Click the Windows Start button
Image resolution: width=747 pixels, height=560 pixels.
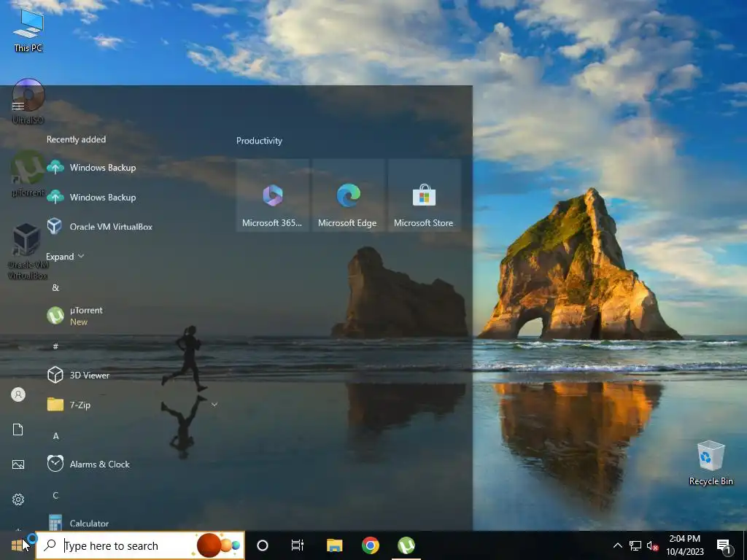pos(18,545)
